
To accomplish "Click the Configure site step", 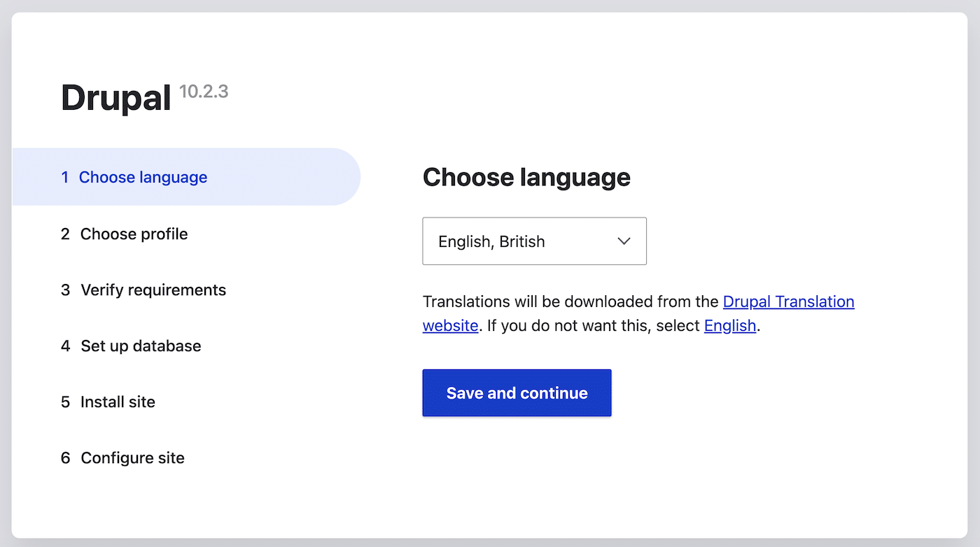I will point(132,457).
